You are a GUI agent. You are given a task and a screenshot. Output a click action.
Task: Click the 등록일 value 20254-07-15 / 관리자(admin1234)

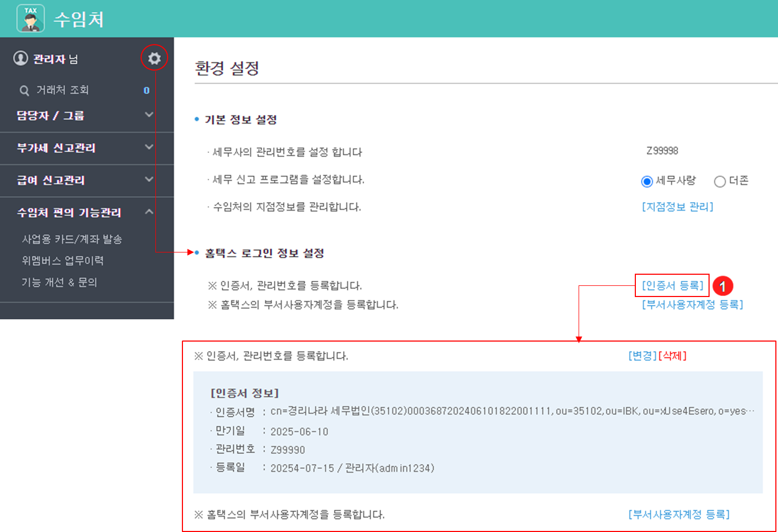(x=352, y=468)
